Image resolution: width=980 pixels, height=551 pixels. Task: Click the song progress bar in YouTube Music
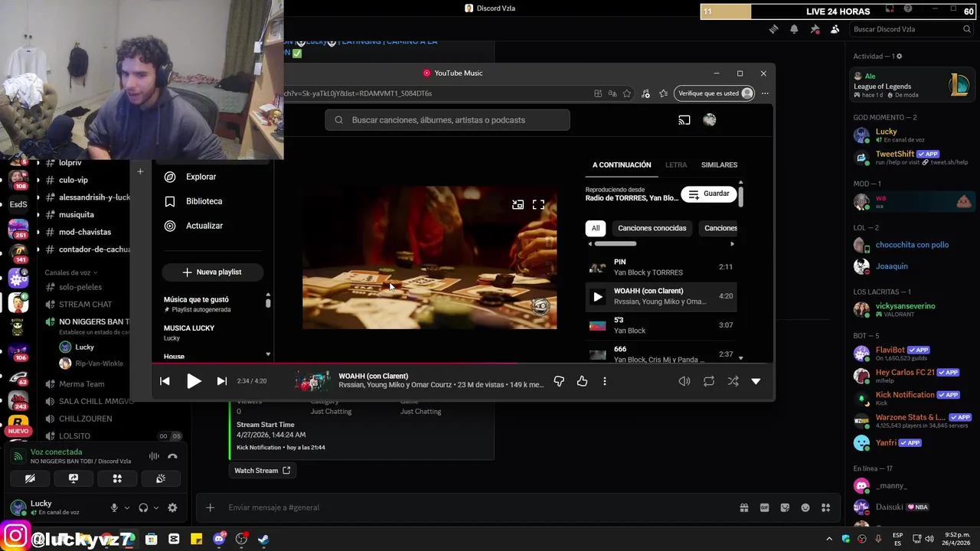point(462,364)
